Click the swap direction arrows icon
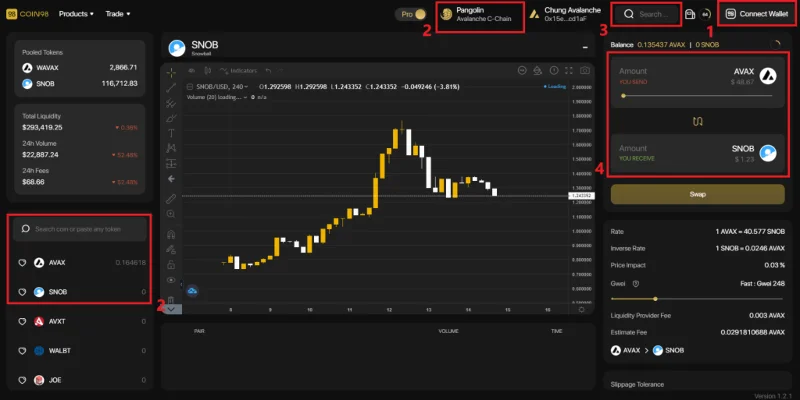Viewport: 800px width, 400px height. pyautogui.click(x=697, y=121)
